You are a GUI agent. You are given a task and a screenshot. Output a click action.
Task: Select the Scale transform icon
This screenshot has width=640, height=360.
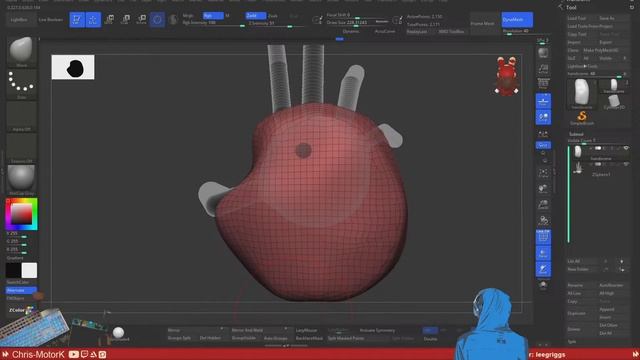coord(126,20)
